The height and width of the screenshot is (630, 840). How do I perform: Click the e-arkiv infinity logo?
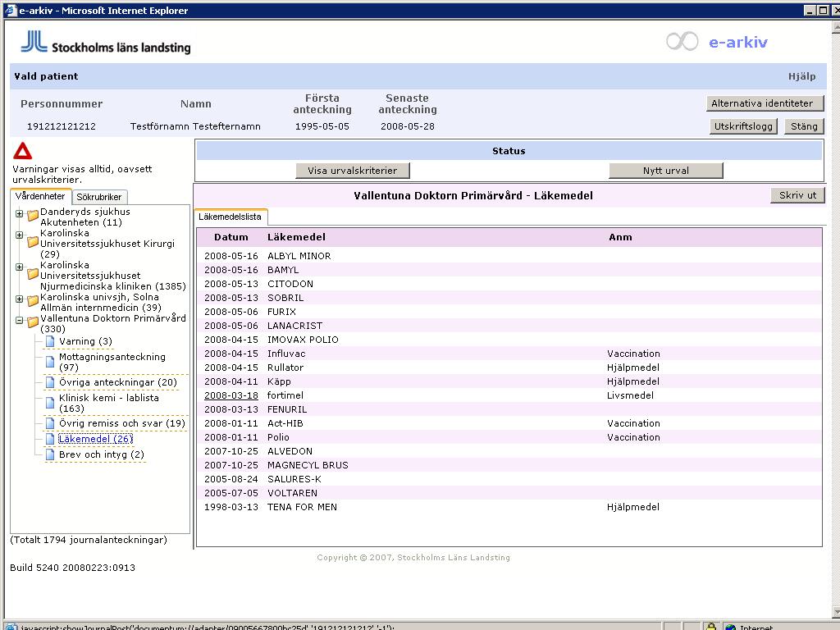click(x=682, y=41)
